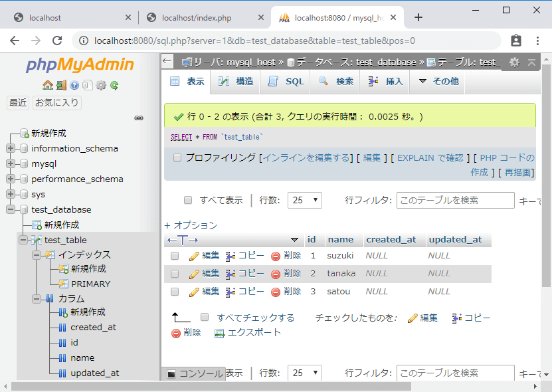Open the '挿入' insert tab

(385, 82)
